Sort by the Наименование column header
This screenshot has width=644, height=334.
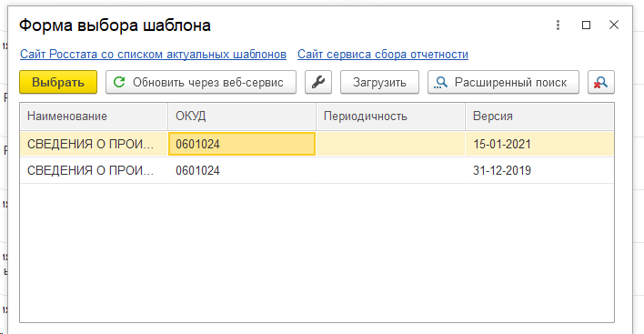point(94,116)
